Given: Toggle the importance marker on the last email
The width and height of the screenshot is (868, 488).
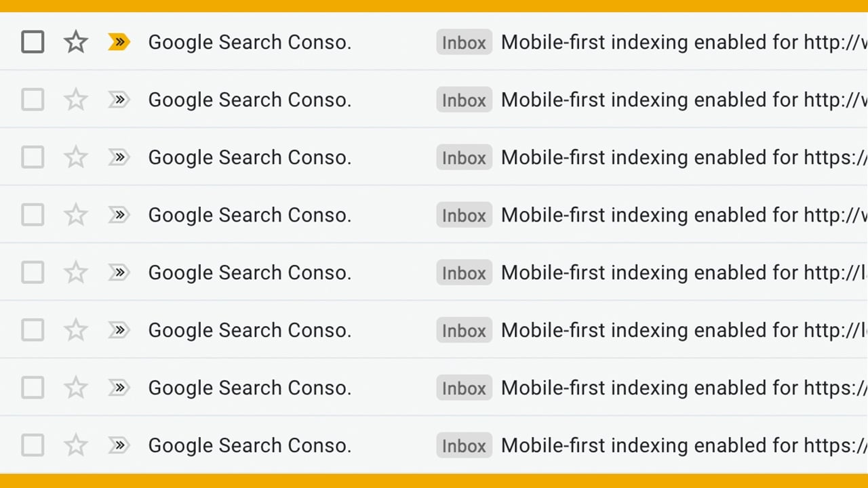Looking at the screenshot, I should click(x=119, y=445).
